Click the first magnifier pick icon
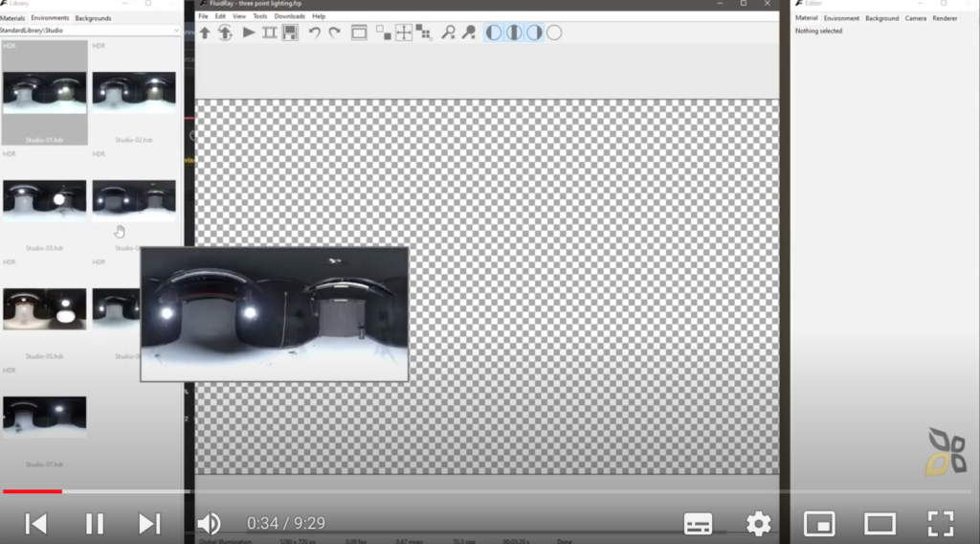The width and height of the screenshot is (980, 544). pos(448,33)
